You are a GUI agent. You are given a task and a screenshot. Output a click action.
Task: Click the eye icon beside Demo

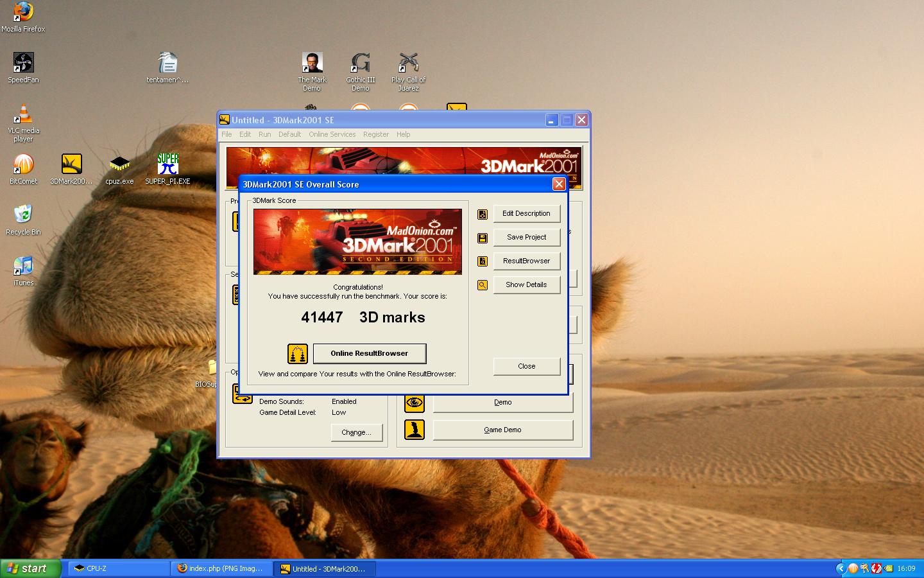point(415,403)
